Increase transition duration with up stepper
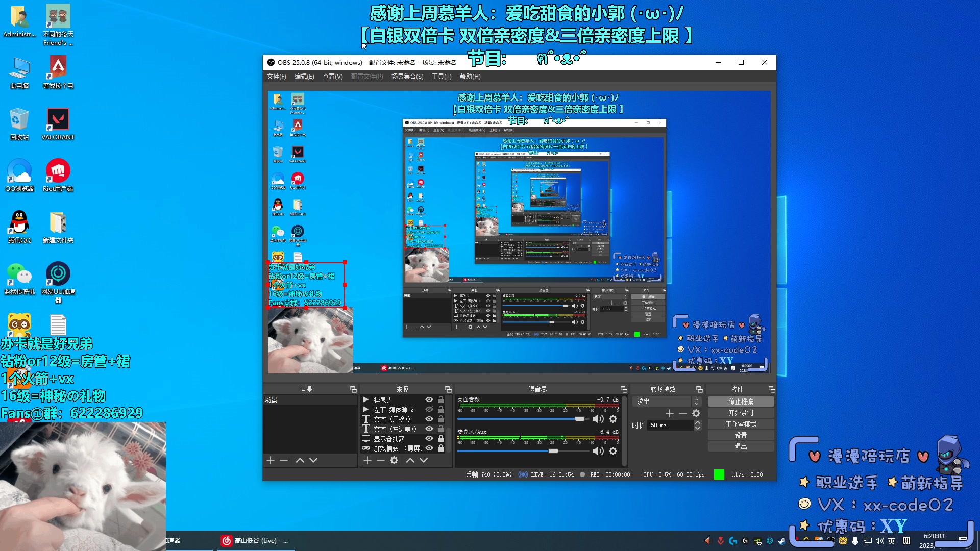Viewport: 980px width, 551px height. (x=698, y=422)
